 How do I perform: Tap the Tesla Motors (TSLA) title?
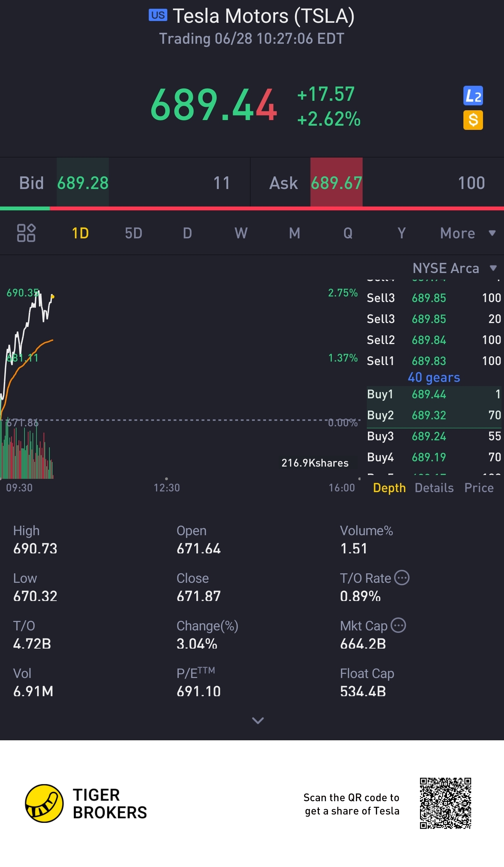point(264,16)
